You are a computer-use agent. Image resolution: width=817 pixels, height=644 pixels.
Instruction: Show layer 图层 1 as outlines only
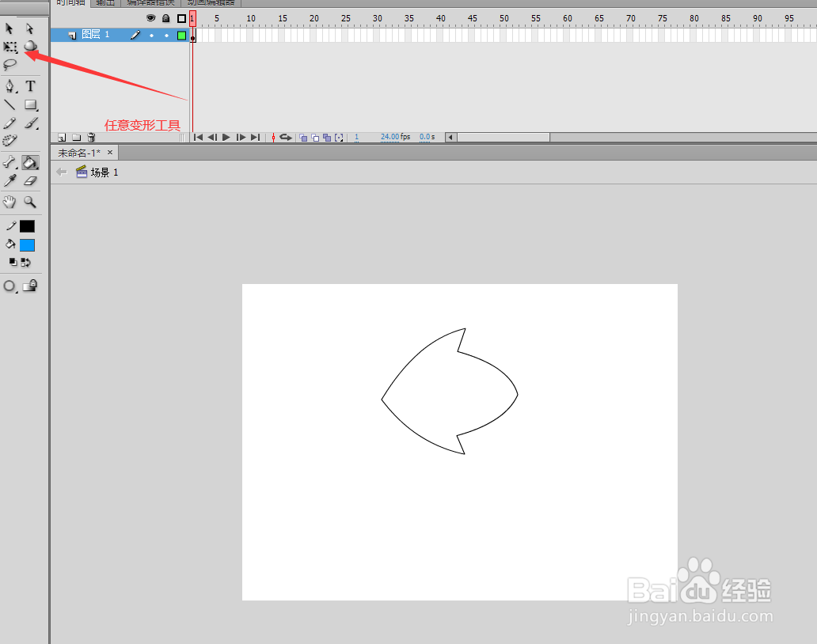[182, 35]
